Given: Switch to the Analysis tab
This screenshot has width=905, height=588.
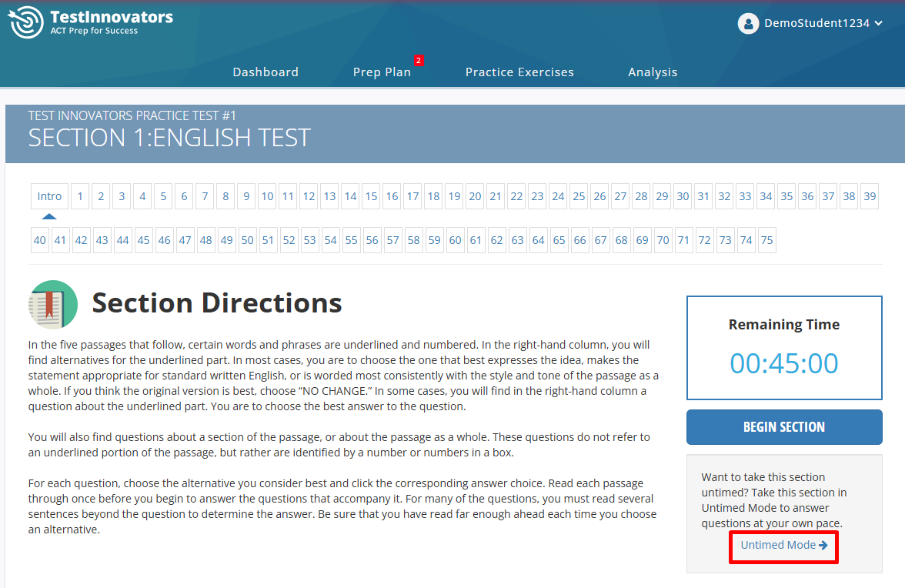Looking at the screenshot, I should (653, 72).
